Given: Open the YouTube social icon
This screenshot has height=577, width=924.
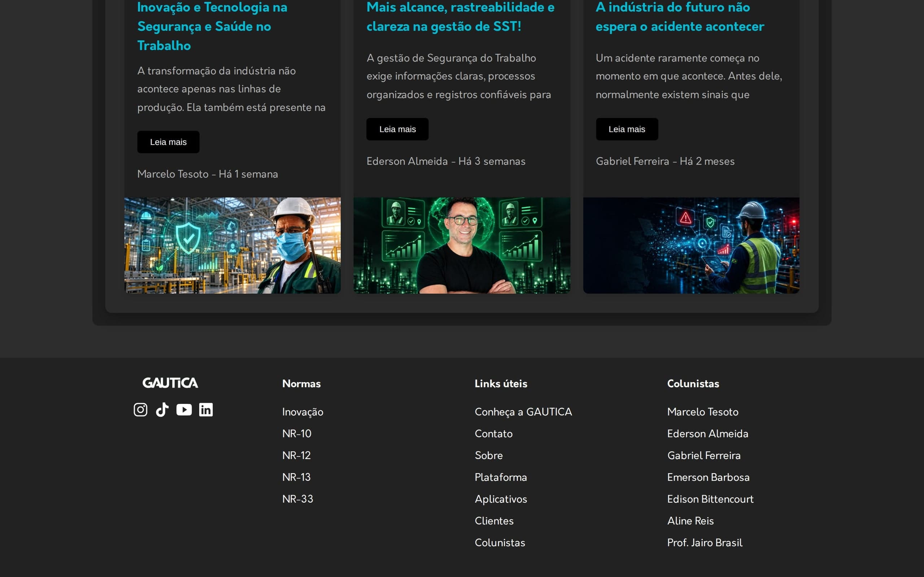Looking at the screenshot, I should click(x=184, y=409).
